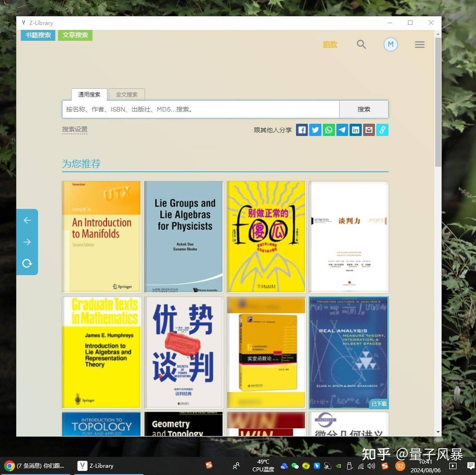This screenshot has height=475, width=476.
Task: Open volume speaker tray icon
Action: click(371, 466)
